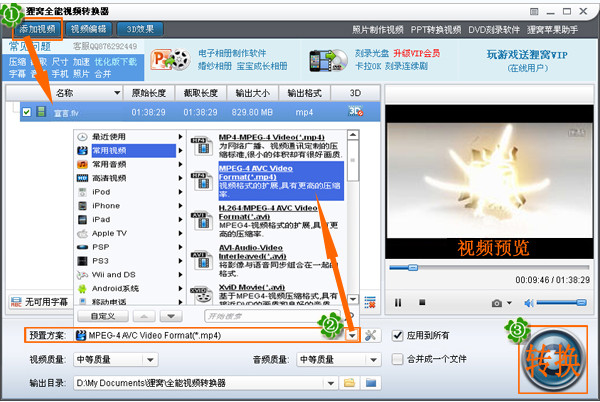This screenshot has height=402, width=600.
Task: Click the 开始搜索 search field
Action: click(272, 316)
